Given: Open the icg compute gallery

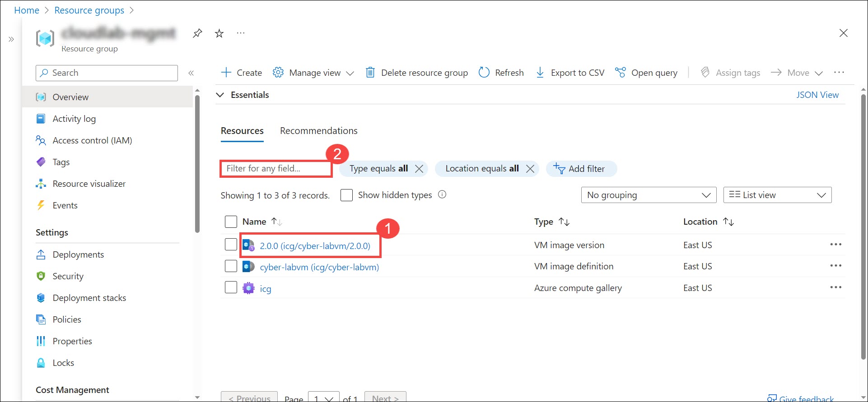Looking at the screenshot, I should point(266,289).
